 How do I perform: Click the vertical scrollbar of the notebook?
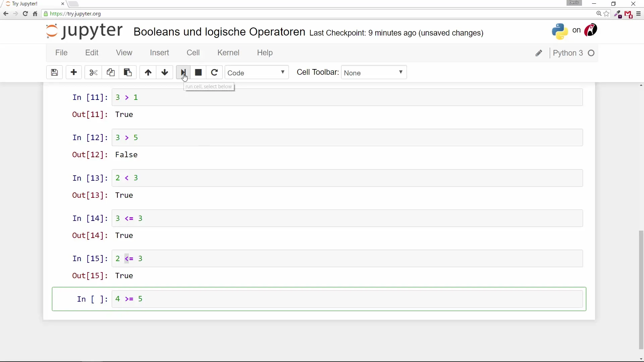(x=641, y=290)
